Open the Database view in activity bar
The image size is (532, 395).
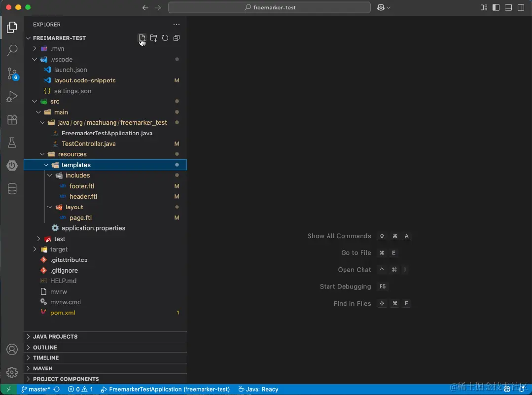[x=12, y=189]
